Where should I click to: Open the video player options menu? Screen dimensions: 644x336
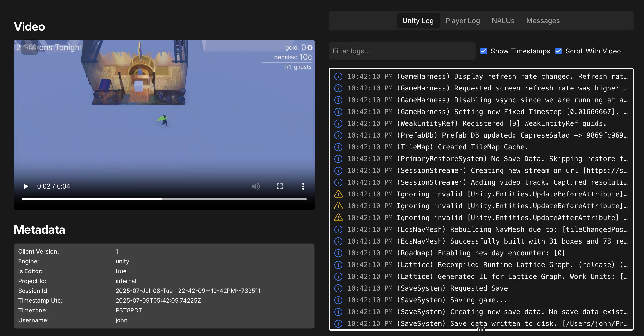pyautogui.click(x=303, y=186)
